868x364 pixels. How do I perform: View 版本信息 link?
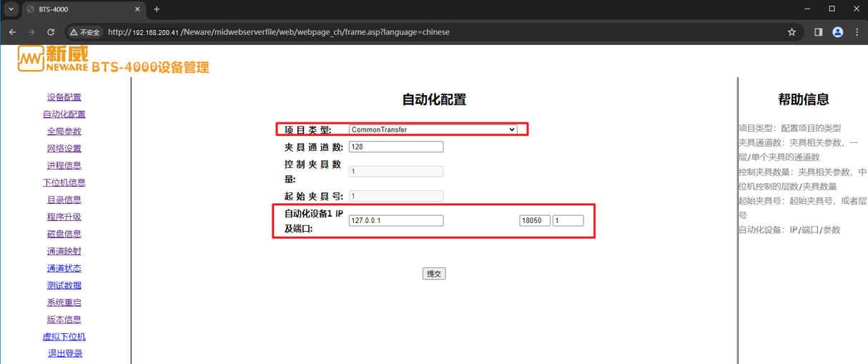(64, 320)
